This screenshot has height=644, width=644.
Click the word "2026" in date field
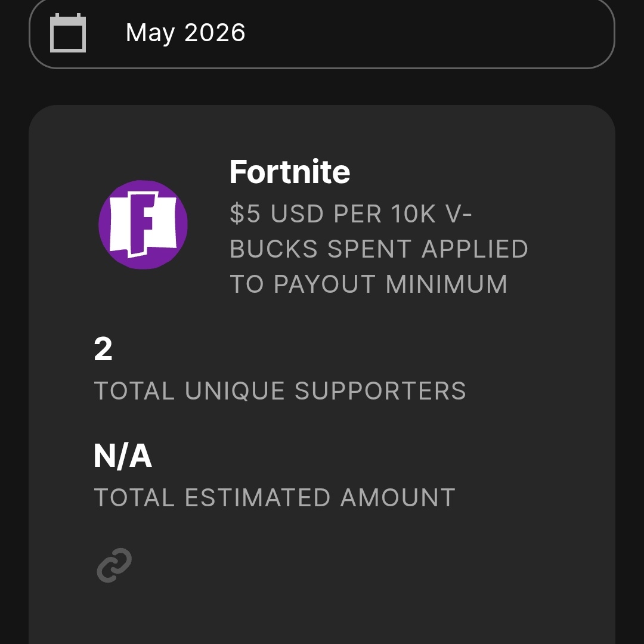[215, 32]
